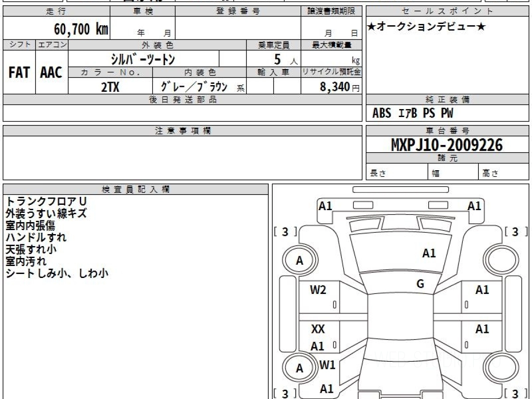
Task: Click the カラーNo. label
Action: (x=110, y=72)
